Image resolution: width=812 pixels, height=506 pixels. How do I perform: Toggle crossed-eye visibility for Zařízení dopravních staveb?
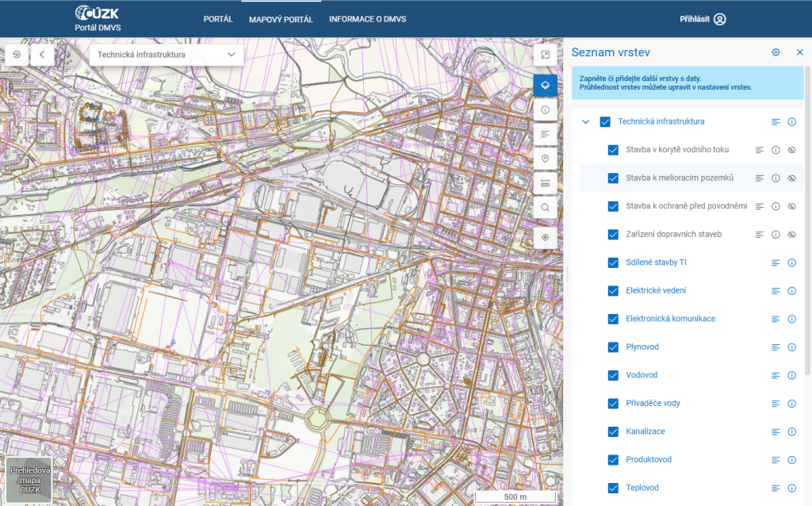pyautogui.click(x=792, y=235)
